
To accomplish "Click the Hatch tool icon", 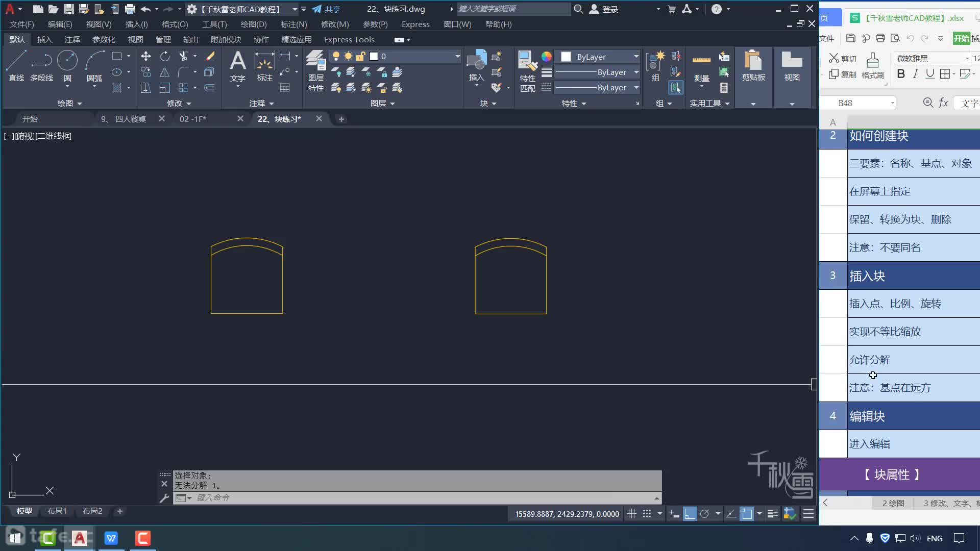I will [117, 88].
